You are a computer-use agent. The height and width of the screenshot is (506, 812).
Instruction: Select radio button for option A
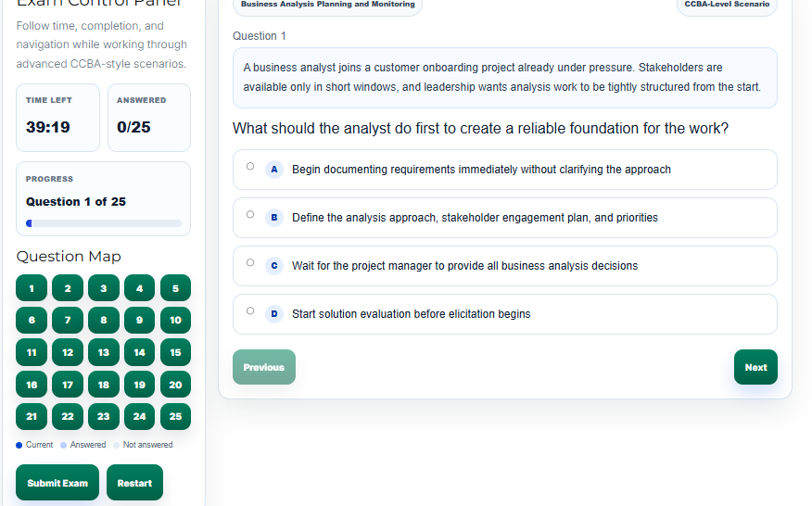pos(250,167)
